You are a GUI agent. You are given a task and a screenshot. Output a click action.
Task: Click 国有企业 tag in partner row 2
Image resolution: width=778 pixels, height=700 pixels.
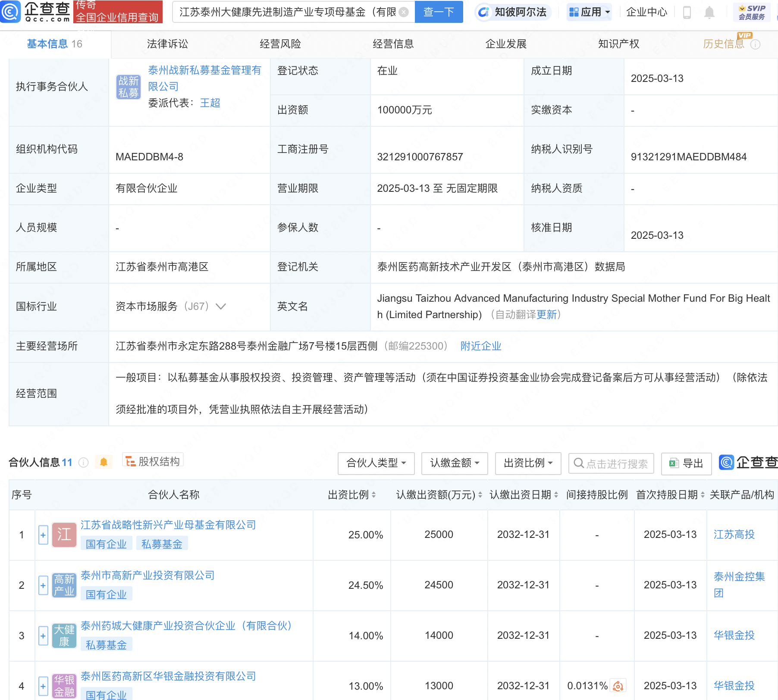coord(106,594)
